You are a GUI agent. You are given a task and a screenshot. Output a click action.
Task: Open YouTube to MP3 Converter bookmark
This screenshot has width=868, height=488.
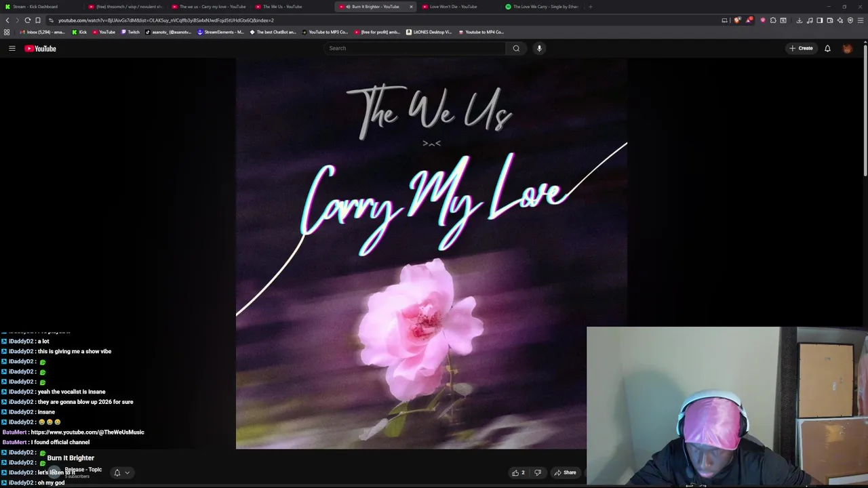325,32
